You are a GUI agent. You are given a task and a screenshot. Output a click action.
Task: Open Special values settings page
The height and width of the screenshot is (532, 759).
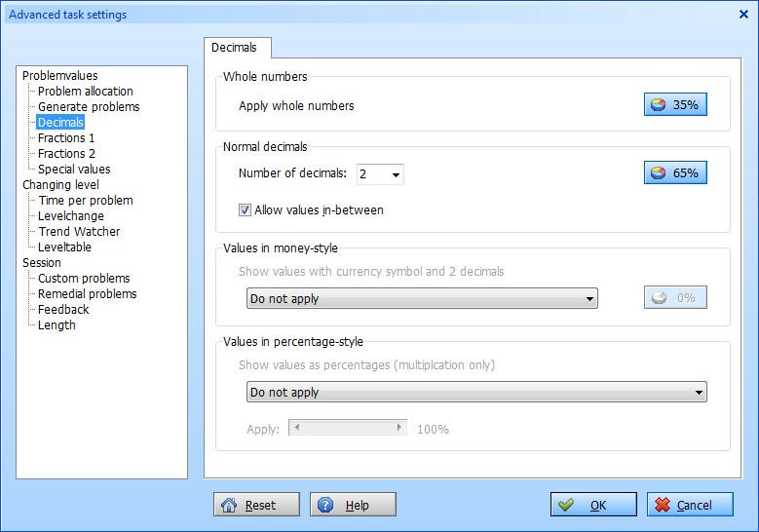click(x=74, y=169)
